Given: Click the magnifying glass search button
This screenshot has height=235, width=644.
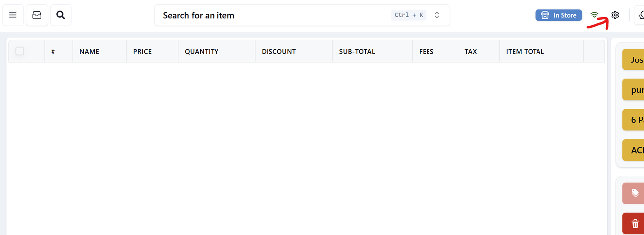Looking at the screenshot, I should pos(60,15).
